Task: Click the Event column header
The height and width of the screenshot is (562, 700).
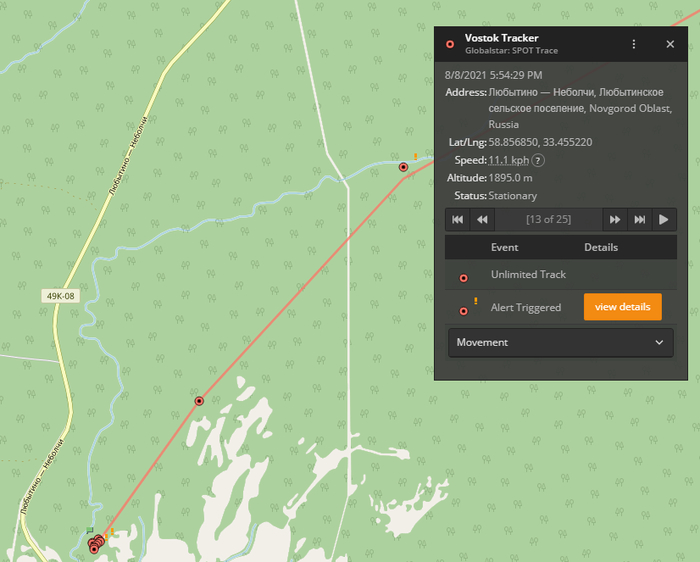Action: [504, 247]
